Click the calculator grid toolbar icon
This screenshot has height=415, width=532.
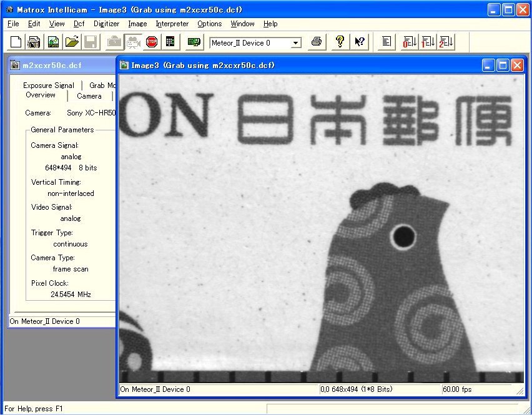click(x=170, y=42)
